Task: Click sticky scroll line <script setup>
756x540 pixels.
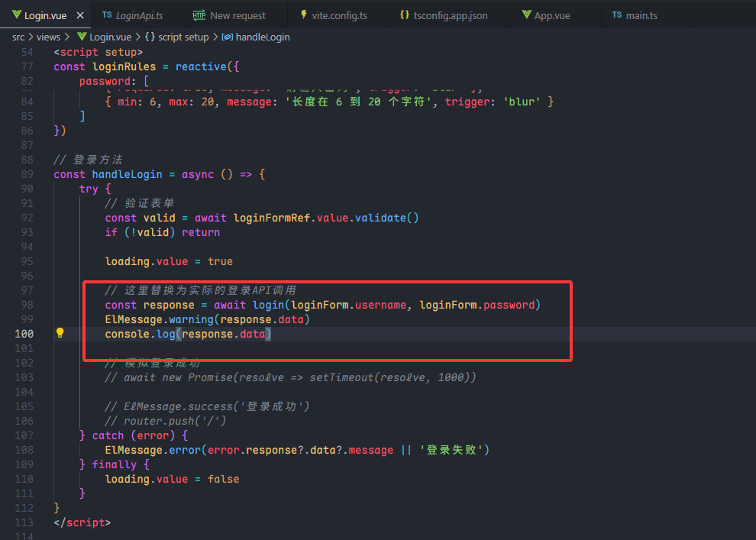Action: (98, 52)
